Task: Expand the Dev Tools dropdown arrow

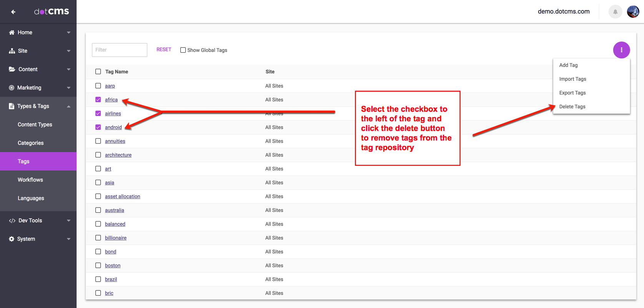Action: pos(69,220)
